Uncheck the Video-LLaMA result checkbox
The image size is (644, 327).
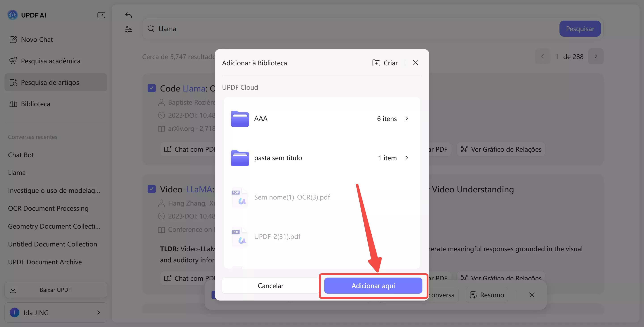(152, 189)
